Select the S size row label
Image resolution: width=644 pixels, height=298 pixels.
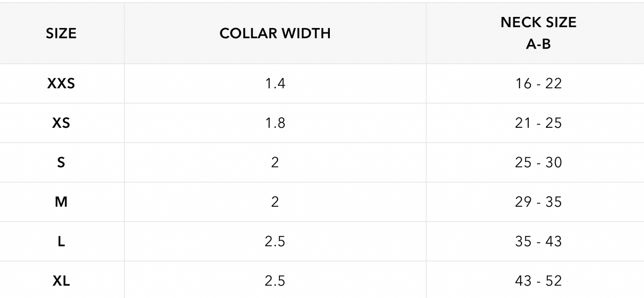[61, 162]
